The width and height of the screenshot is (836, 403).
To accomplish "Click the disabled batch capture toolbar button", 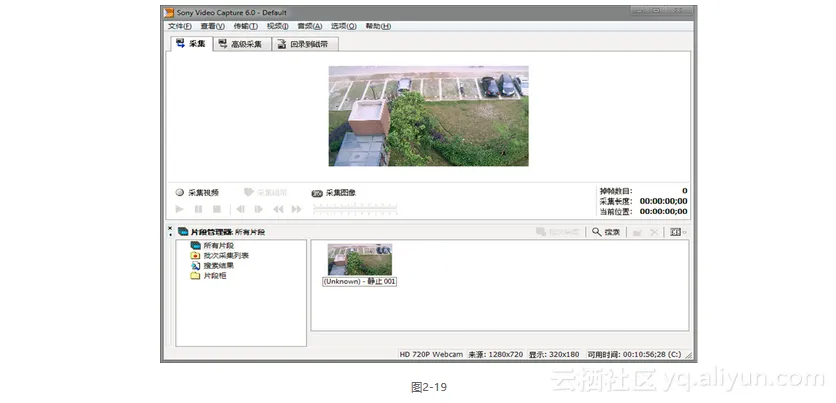I will (558, 232).
